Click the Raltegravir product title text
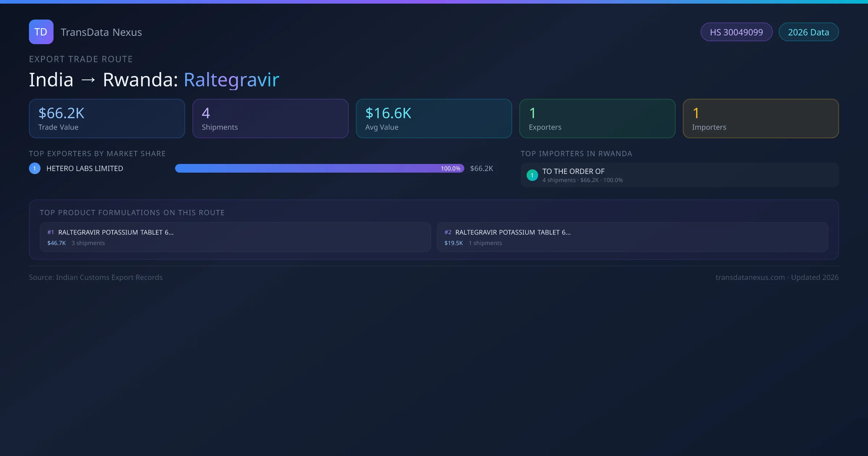868x456 pixels. click(231, 80)
